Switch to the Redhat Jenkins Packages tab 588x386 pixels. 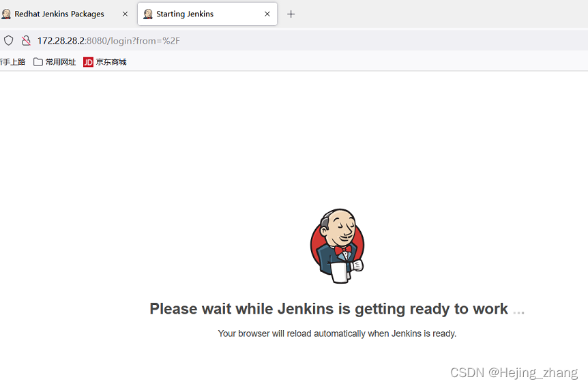coord(63,14)
